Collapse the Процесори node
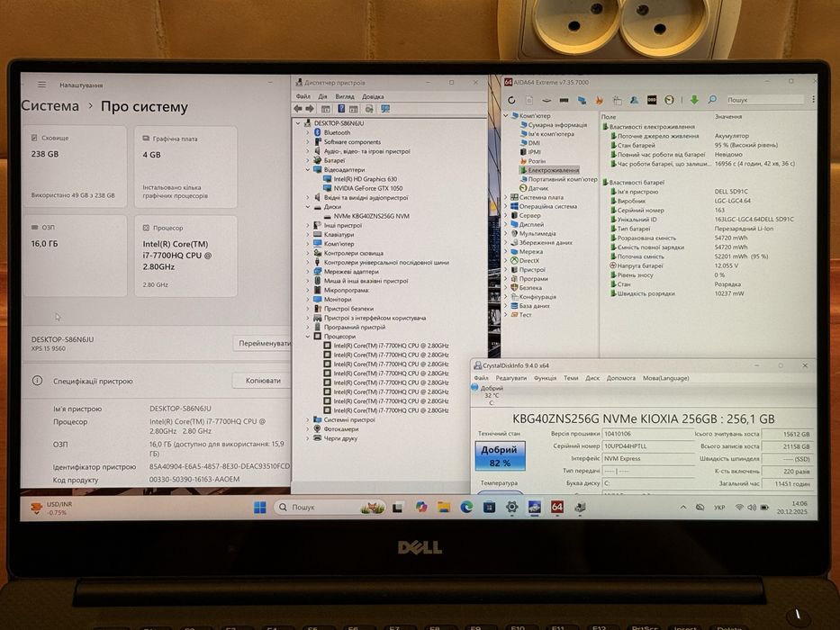This screenshot has height=630, width=840. tap(308, 337)
